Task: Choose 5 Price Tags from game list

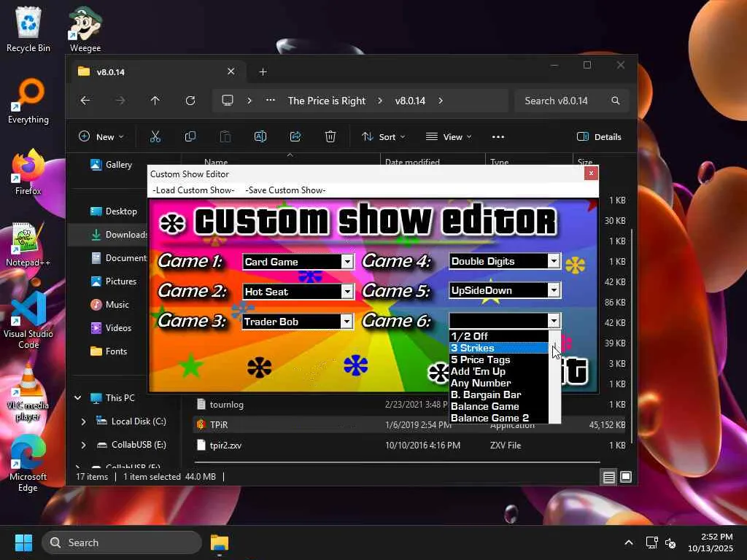Action: (499, 359)
